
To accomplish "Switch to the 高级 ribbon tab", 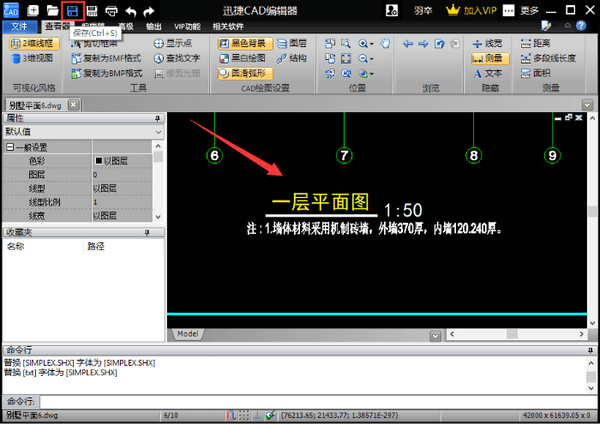I will pyautogui.click(x=126, y=26).
